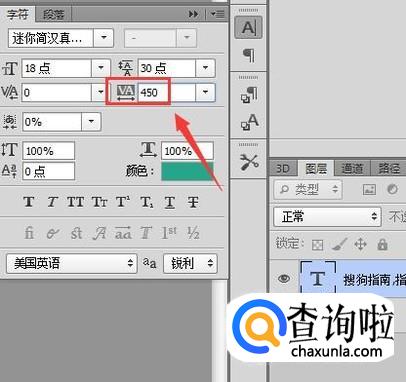This screenshot has height=382, width=406.
Task: Filter layers by pixel image icon
Action: (x=369, y=189)
